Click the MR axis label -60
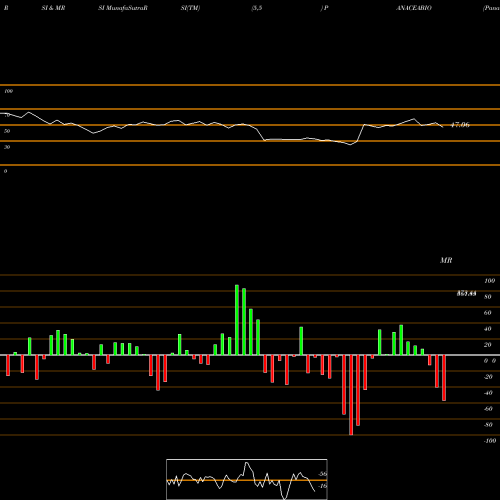500x500 pixels. tap(488, 409)
